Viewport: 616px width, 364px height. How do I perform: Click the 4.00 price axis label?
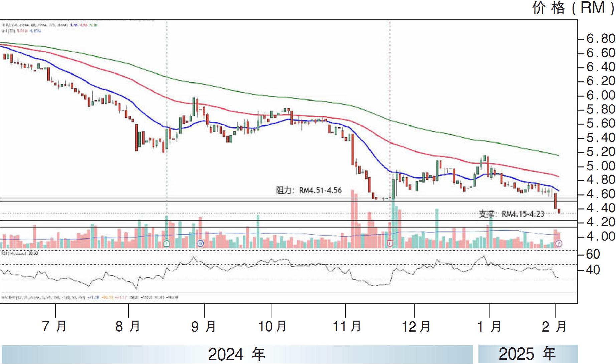pyautogui.click(x=601, y=237)
